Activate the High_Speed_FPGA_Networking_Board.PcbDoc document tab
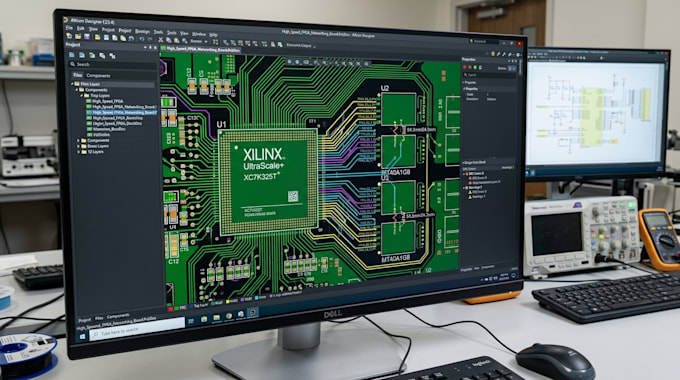Image resolution: width=680 pixels, height=380 pixels. pos(201,49)
